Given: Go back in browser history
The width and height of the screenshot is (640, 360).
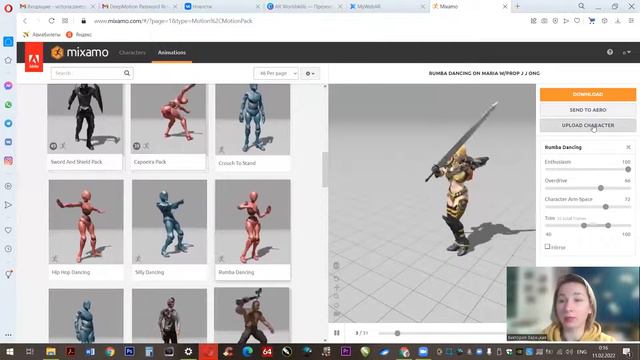Looking at the screenshot, I should point(25,21).
